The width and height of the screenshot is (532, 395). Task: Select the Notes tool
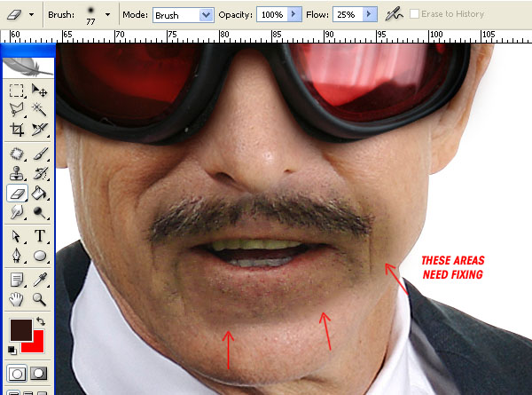click(x=17, y=280)
